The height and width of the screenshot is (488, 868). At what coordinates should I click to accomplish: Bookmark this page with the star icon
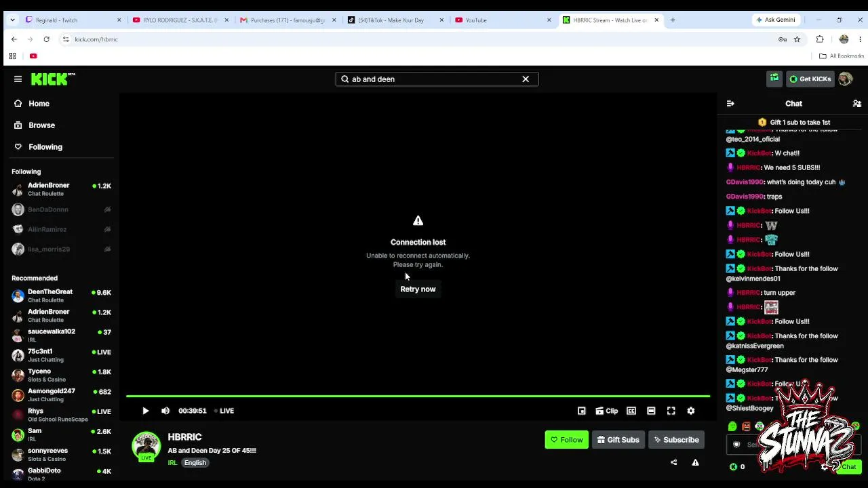[797, 39]
